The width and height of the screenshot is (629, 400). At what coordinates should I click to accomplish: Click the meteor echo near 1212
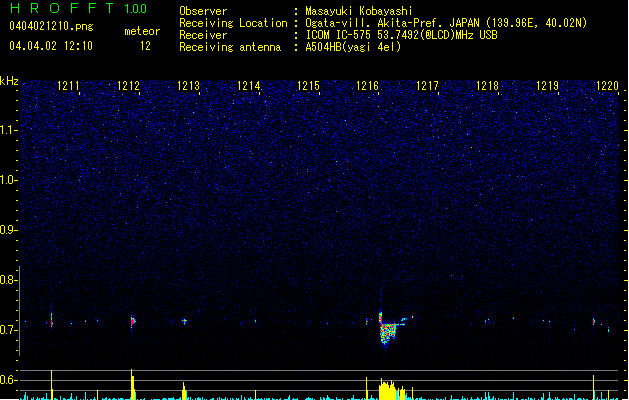(x=133, y=322)
